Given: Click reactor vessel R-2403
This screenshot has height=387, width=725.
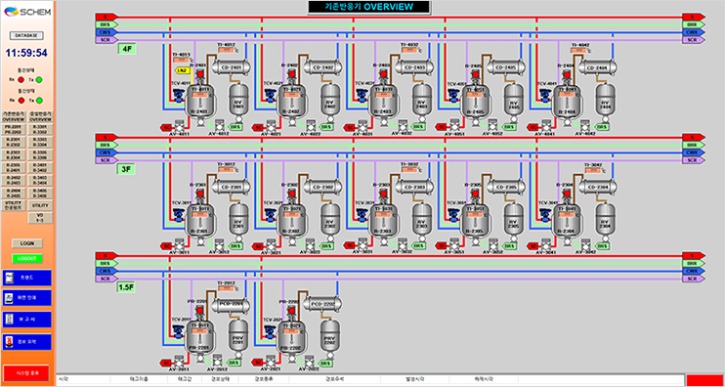Looking at the screenshot, I should 383,101.
